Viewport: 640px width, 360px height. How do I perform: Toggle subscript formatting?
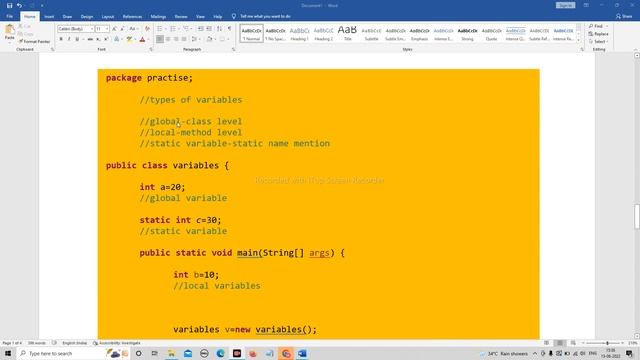(98, 39)
